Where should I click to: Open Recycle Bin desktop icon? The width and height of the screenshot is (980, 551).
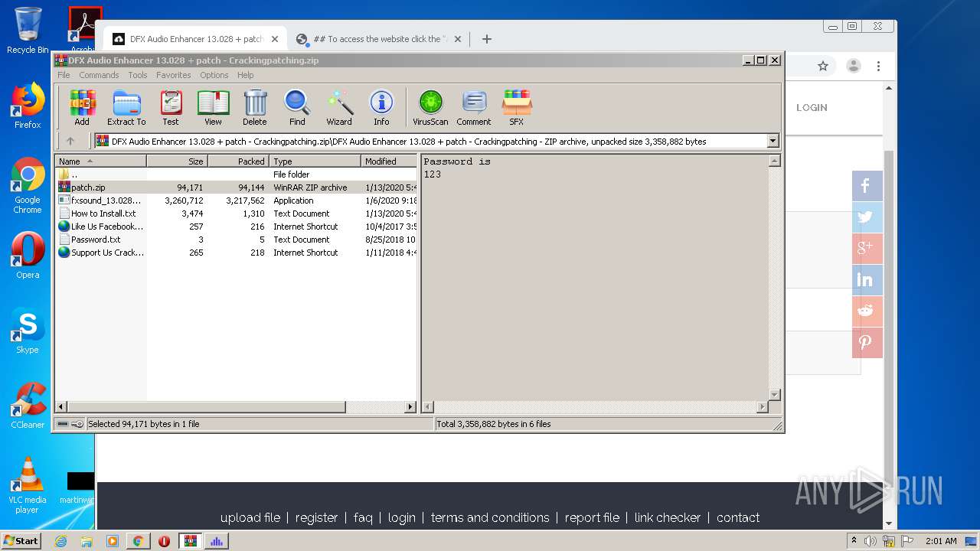[x=28, y=31]
